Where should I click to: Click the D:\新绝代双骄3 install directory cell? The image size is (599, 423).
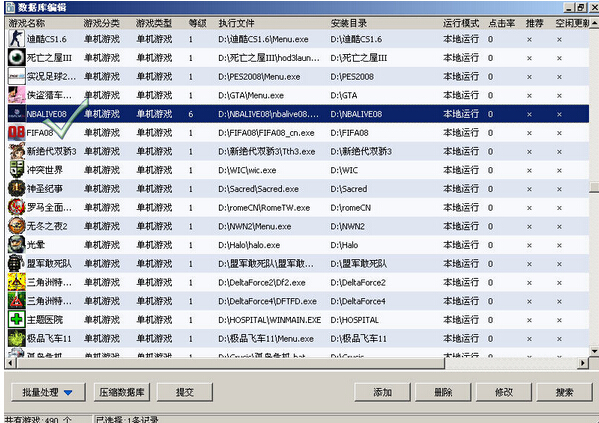point(361,152)
